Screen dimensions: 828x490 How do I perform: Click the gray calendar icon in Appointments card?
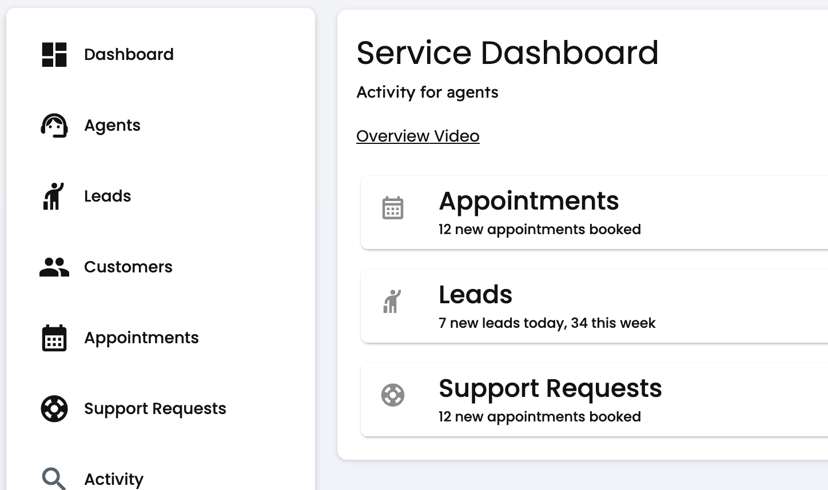pos(392,208)
